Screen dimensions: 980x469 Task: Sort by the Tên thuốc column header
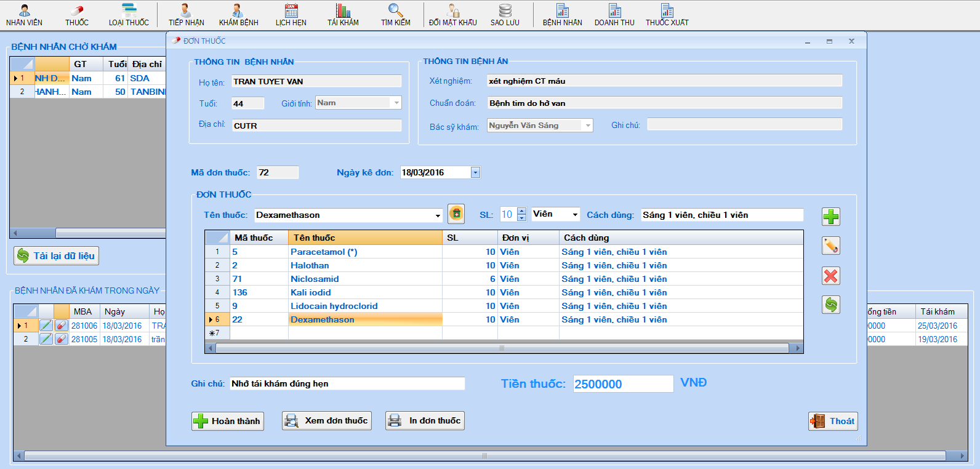click(365, 238)
